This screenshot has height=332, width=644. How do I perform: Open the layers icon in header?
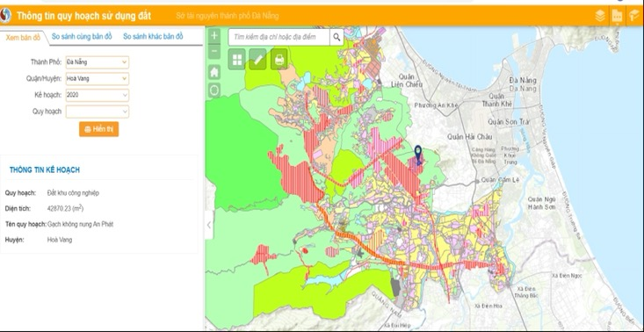(600, 16)
